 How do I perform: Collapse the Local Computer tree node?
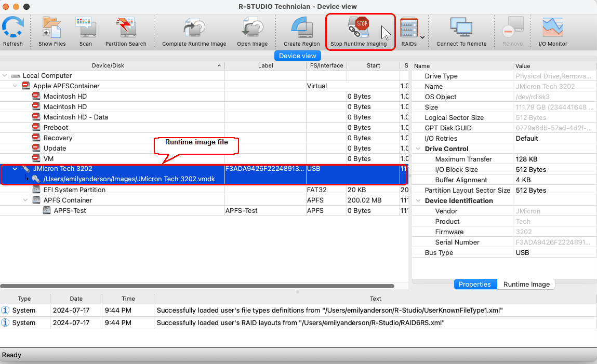pyautogui.click(x=5, y=76)
